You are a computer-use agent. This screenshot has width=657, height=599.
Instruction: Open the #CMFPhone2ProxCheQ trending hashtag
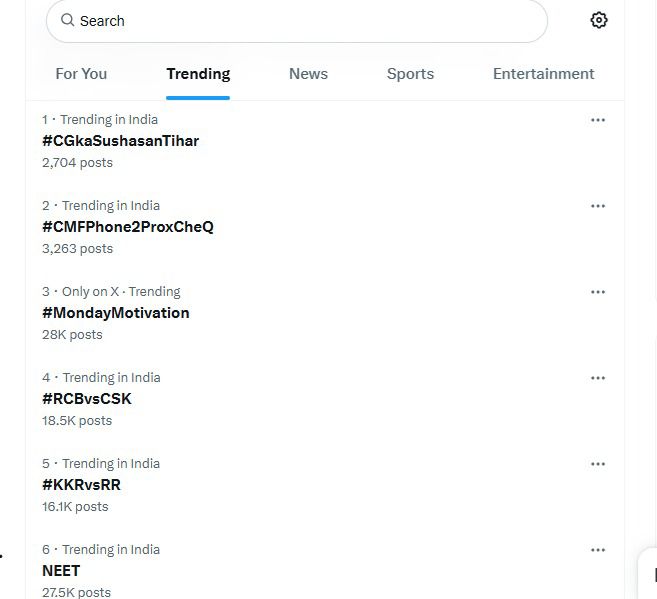(x=128, y=227)
